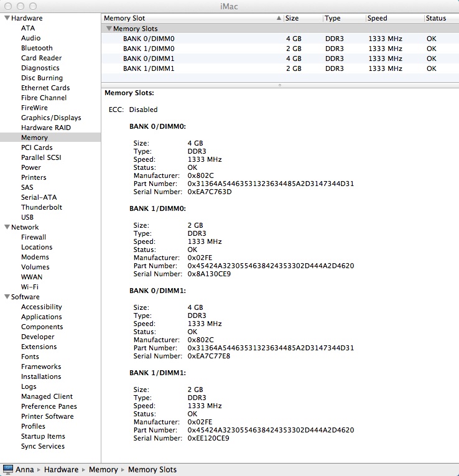Open WWAN in the sidebar

pos(32,277)
